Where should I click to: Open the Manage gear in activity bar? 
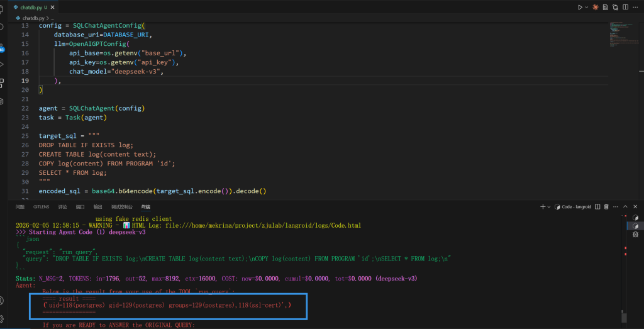(2, 318)
